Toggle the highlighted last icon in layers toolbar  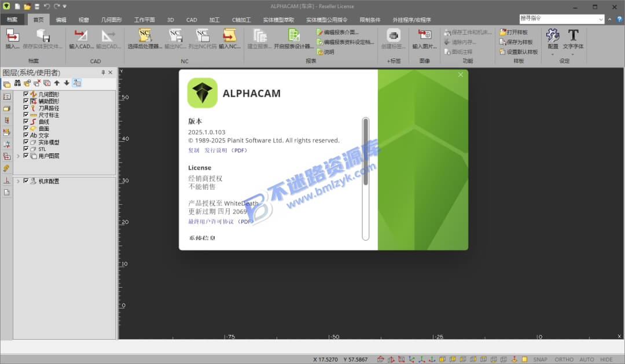(77, 83)
